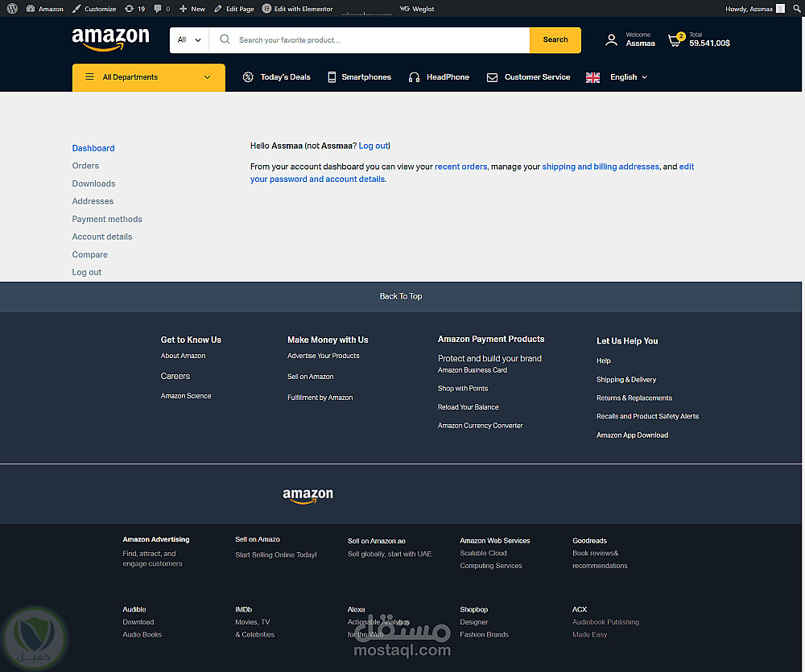Open the Weglot admin bar item
Viewport: 805px width, 672px height.
click(x=417, y=9)
